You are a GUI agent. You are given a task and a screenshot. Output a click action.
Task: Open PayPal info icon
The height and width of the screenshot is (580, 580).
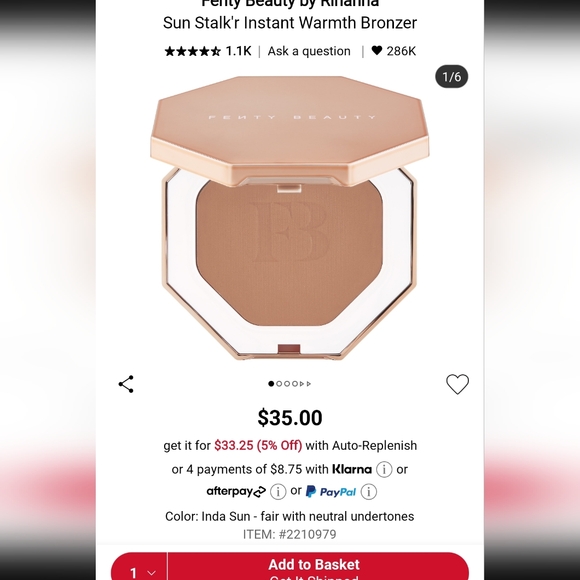[369, 492]
